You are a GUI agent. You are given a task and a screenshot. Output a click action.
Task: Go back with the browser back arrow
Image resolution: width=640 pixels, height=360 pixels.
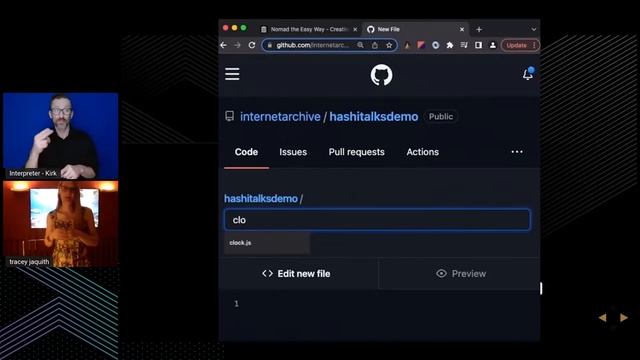click(x=223, y=45)
